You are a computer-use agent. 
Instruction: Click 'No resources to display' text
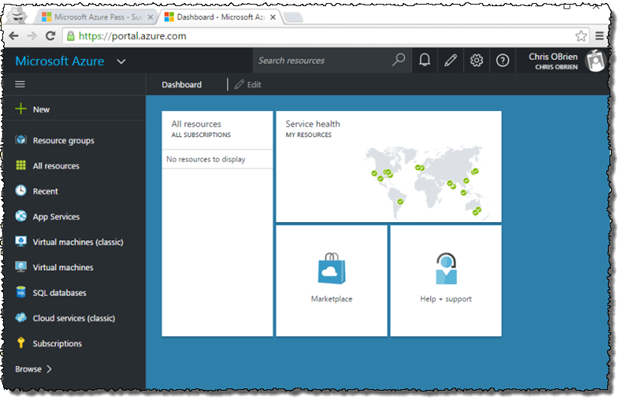tap(206, 159)
